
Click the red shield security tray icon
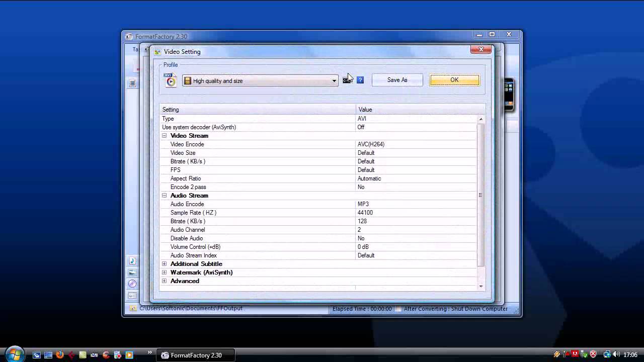593,354
